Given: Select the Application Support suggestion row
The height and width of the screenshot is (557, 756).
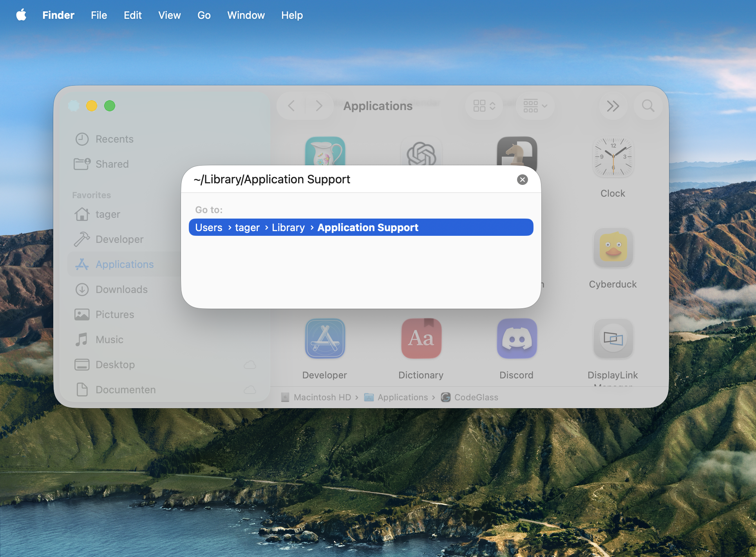Looking at the screenshot, I should [x=361, y=227].
